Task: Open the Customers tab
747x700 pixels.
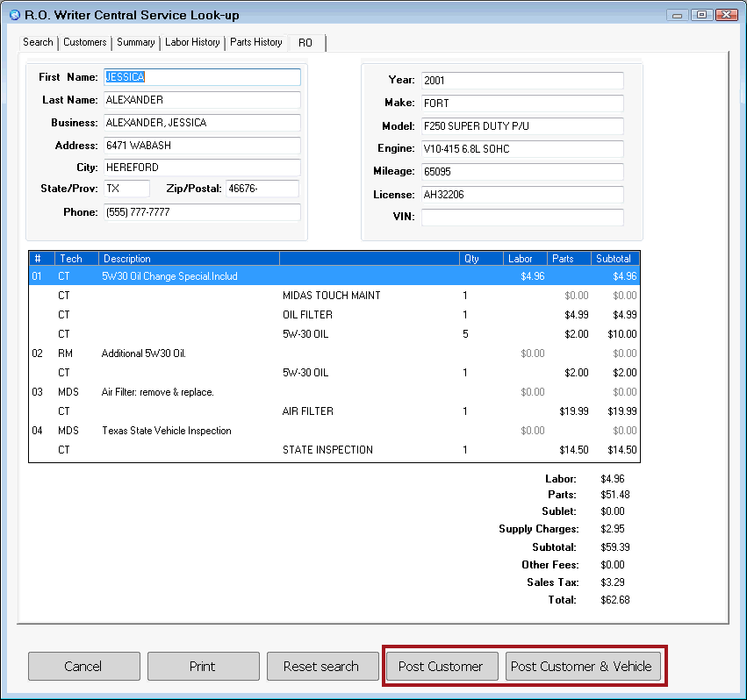Action: point(84,42)
